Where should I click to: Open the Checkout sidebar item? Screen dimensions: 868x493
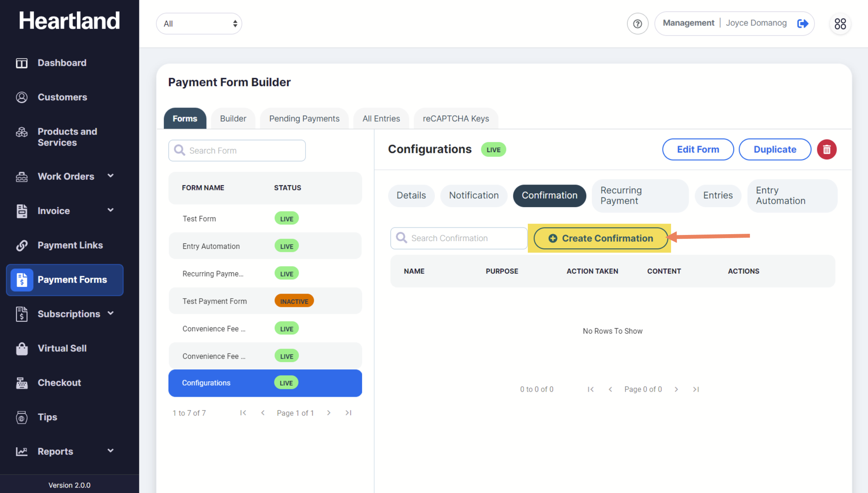(59, 383)
